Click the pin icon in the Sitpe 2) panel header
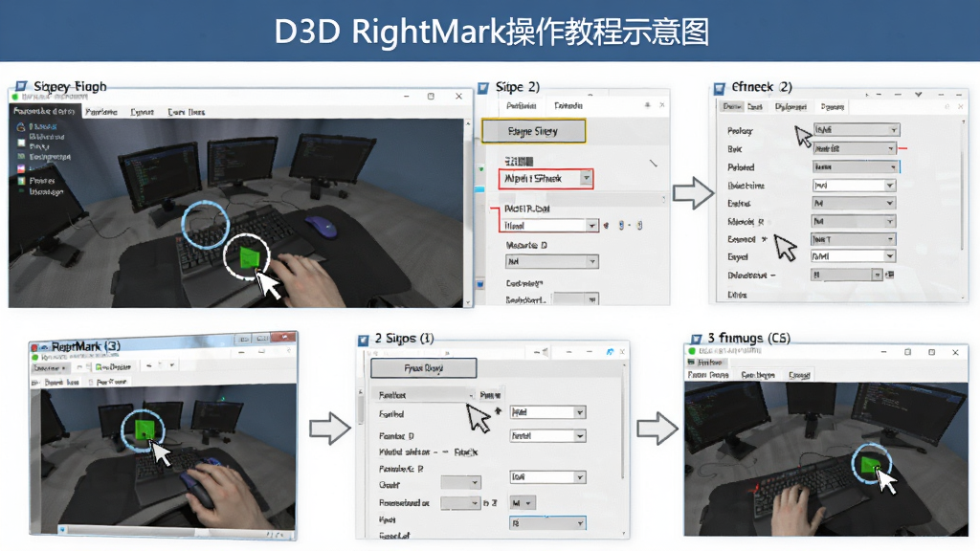This screenshot has width=980, height=551. tap(648, 105)
